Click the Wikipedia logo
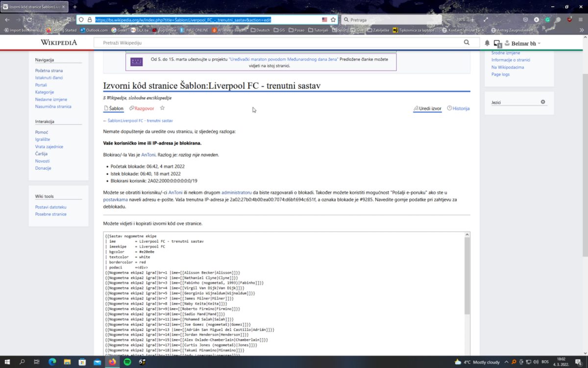This screenshot has height=368, width=588. point(59,43)
